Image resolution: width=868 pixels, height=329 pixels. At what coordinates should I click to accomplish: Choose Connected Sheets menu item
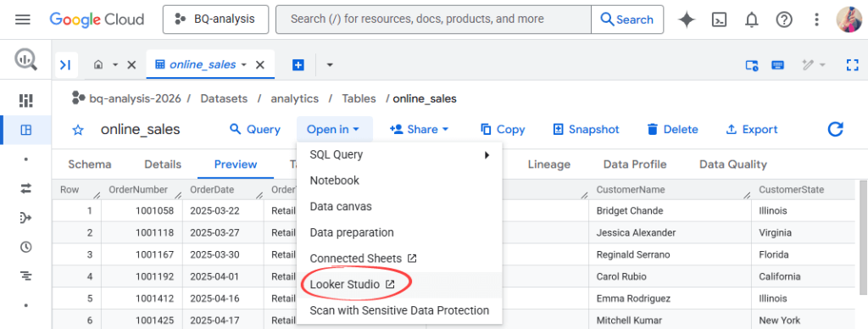point(399,259)
